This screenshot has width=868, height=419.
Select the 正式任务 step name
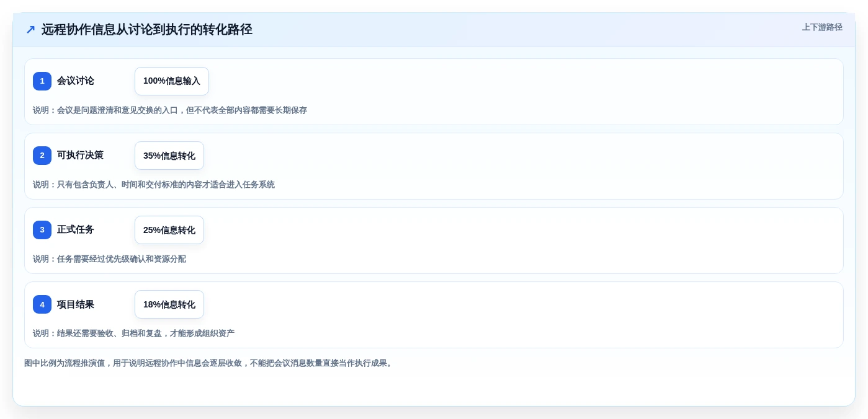(x=76, y=230)
